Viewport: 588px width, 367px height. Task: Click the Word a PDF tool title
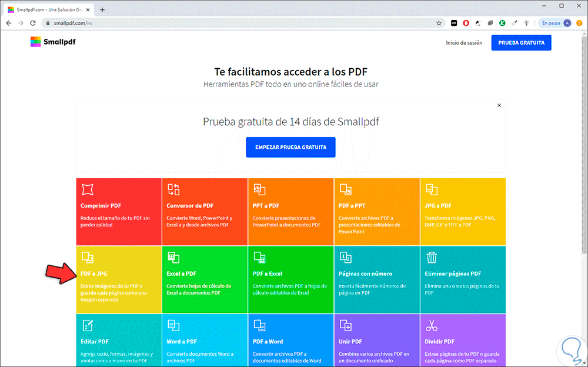click(x=182, y=342)
